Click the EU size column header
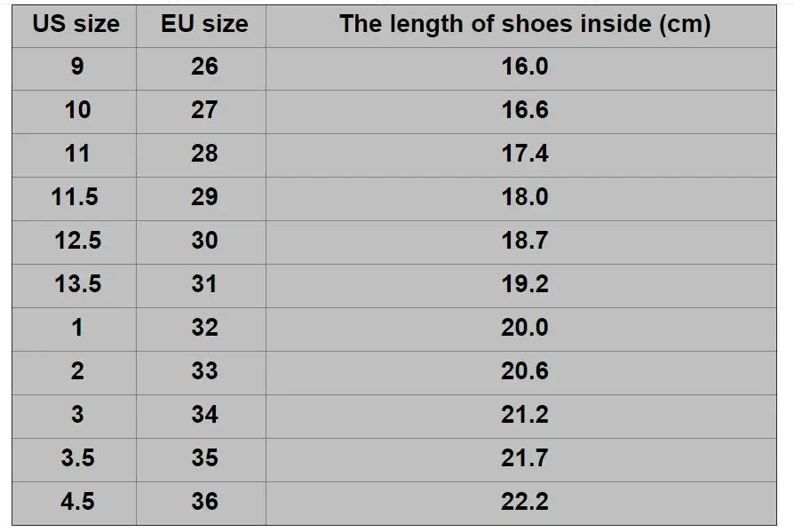794x532 pixels. (201, 27)
